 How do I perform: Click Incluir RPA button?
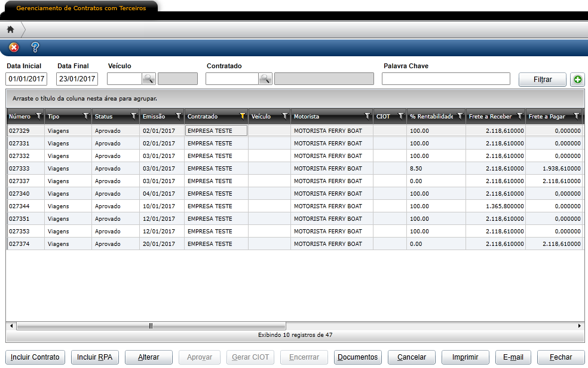pyautogui.click(x=95, y=357)
